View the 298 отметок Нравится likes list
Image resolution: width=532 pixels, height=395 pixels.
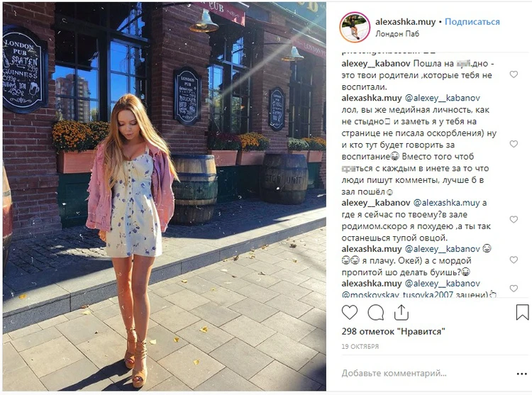(x=393, y=331)
